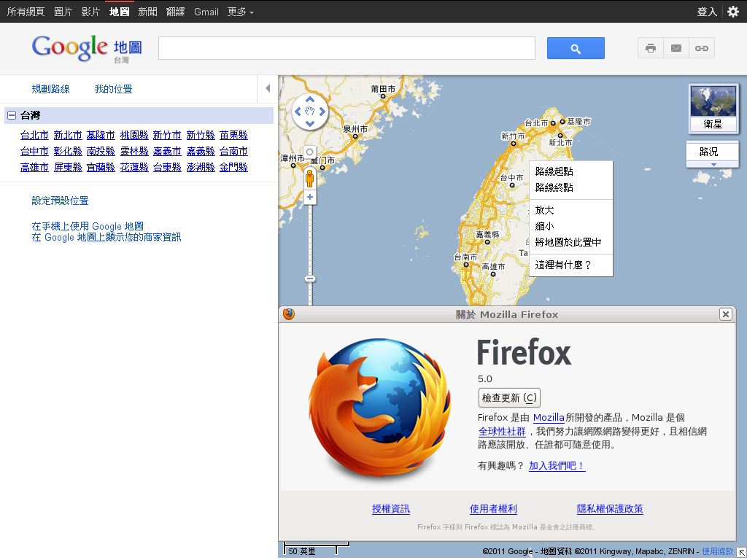Open the settings gear icon
The image size is (747, 560).
pyautogui.click(x=733, y=12)
